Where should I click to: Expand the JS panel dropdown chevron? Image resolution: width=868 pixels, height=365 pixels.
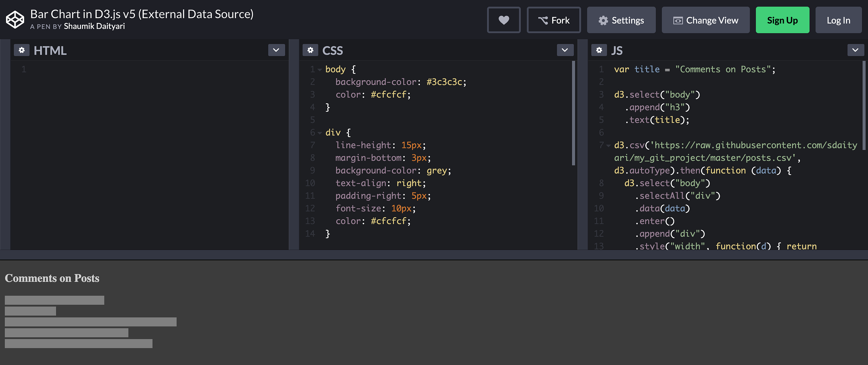(x=855, y=50)
